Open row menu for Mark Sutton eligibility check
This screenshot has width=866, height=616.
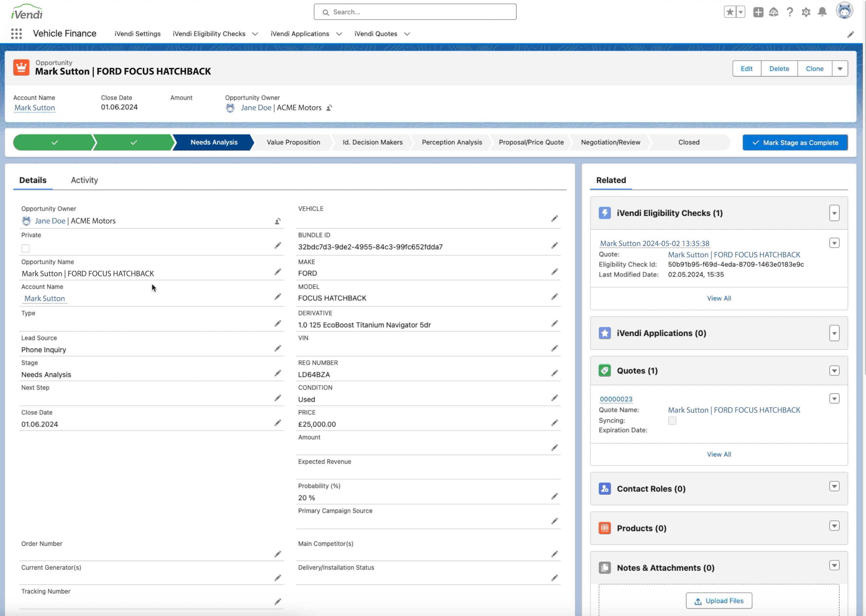(834, 243)
